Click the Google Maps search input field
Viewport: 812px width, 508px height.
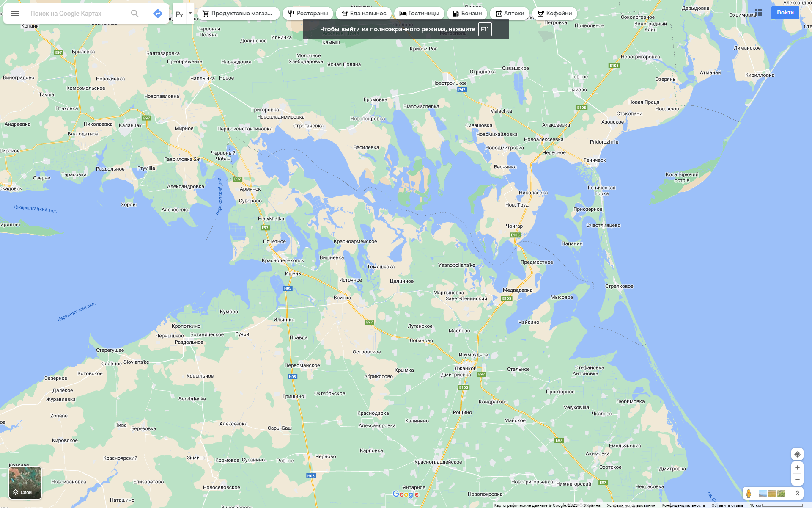(x=76, y=14)
